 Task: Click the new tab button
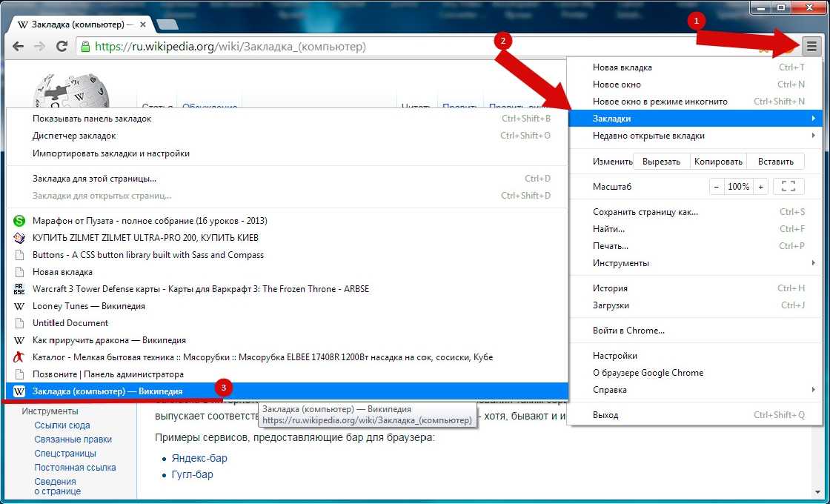click(x=167, y=25)
